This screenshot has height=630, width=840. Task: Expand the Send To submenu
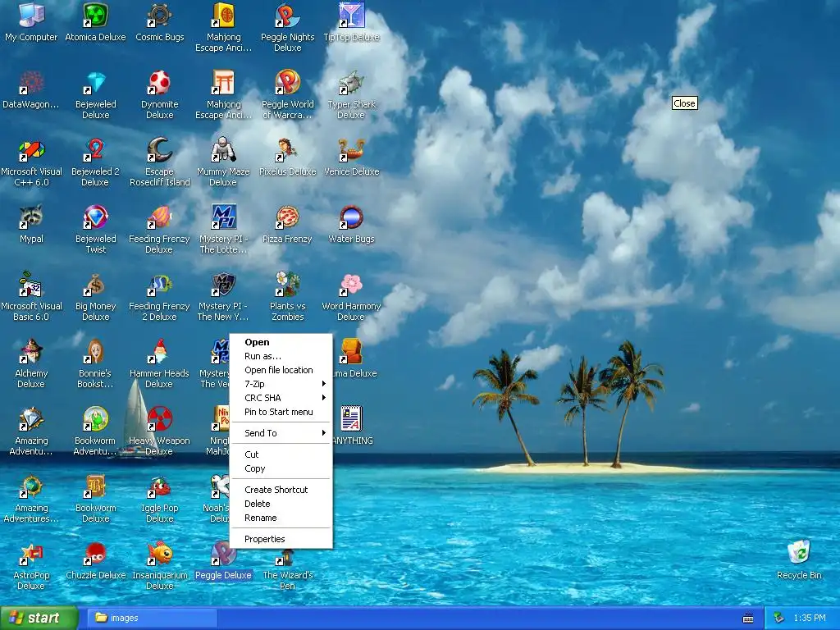(281, 433)
